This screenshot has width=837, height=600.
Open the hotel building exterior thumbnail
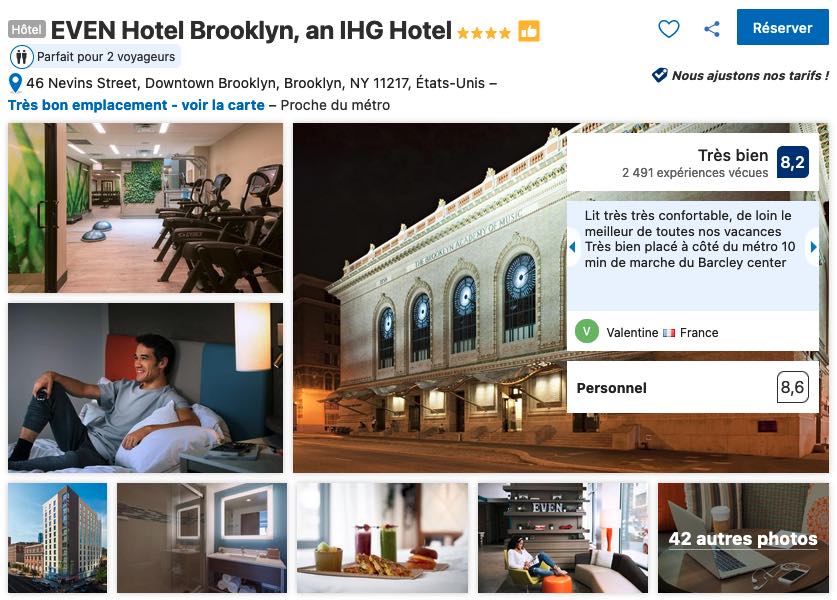pyautogui.click(x=57, y=538)
